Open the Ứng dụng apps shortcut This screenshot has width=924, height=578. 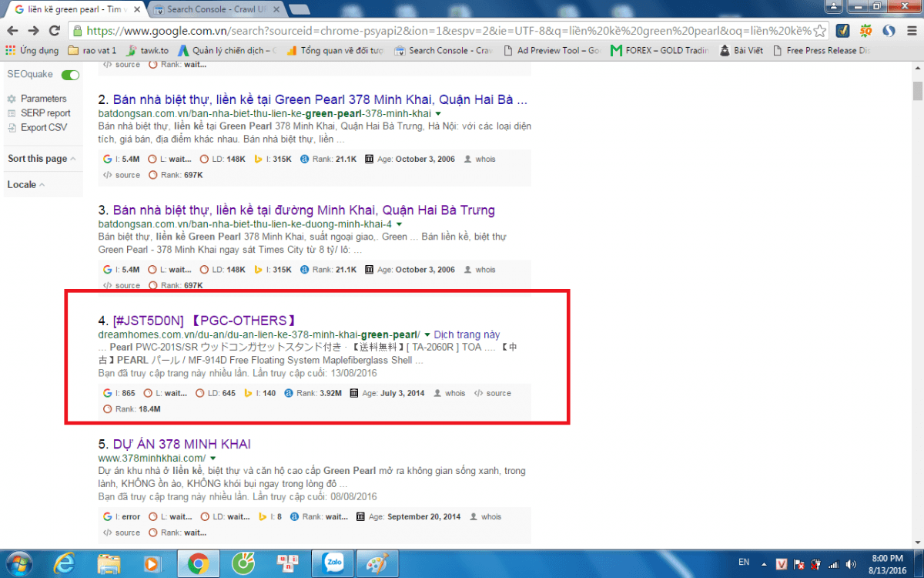tap(32, 51)
